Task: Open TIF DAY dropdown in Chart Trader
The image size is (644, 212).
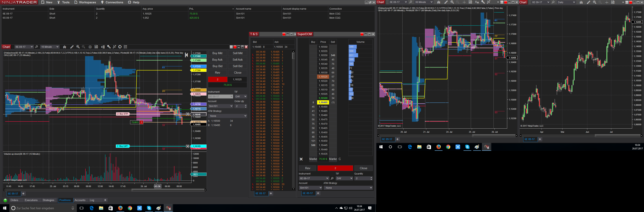Action: pyautogui.click(x=241, y=96)
